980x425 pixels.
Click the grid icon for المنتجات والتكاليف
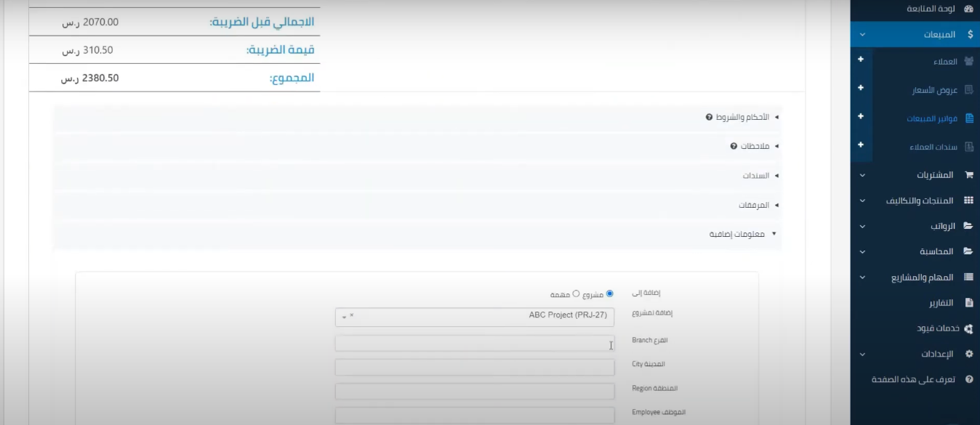pos(967,201)
